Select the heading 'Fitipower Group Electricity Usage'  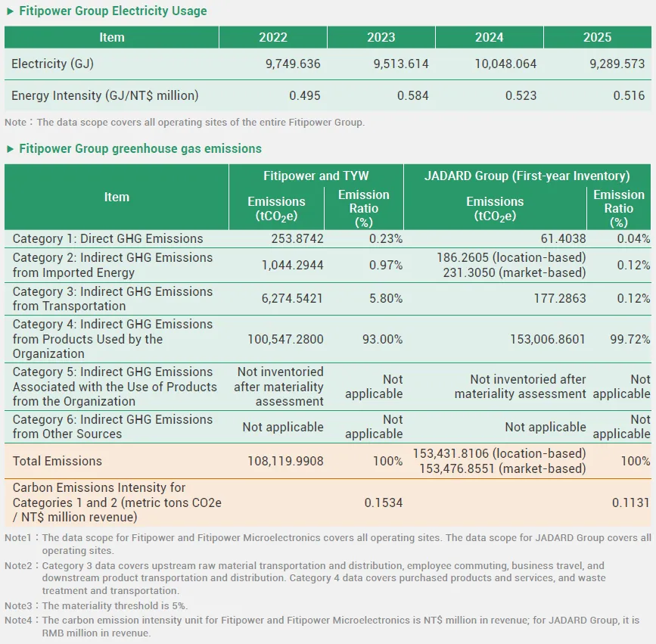[x=113, y=11]
